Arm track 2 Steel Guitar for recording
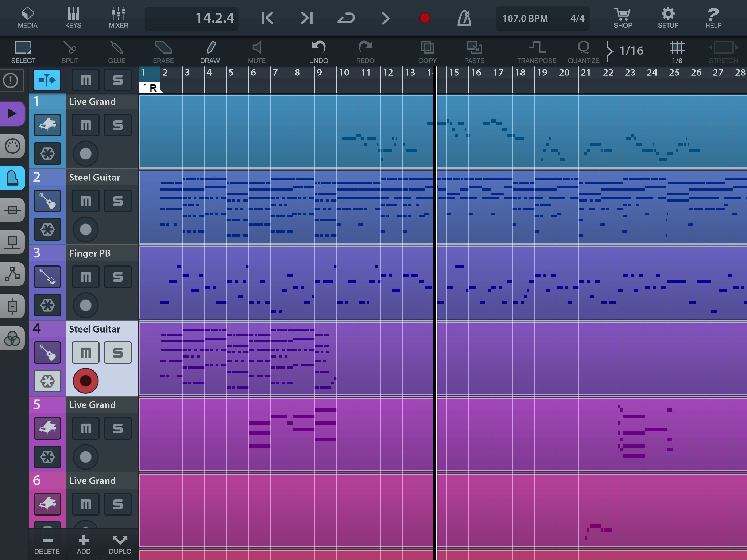The width and height of the screenshot is (747, 560). (86, 229)
